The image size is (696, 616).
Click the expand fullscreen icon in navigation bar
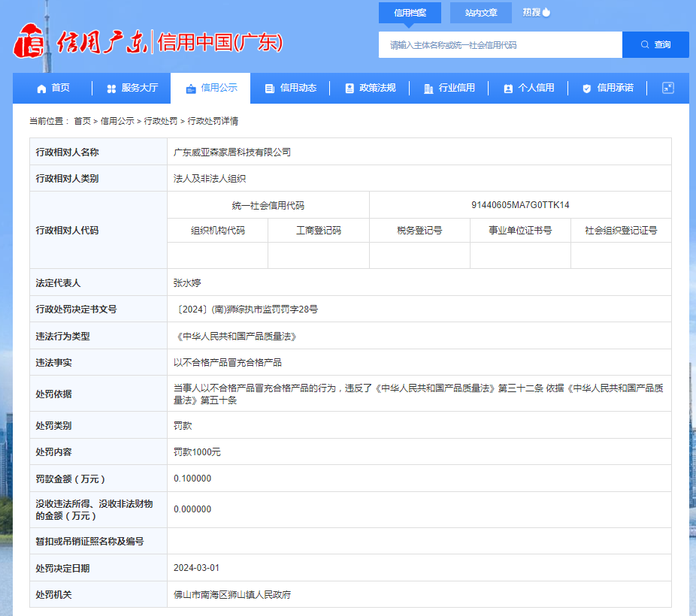coord(668,88)
